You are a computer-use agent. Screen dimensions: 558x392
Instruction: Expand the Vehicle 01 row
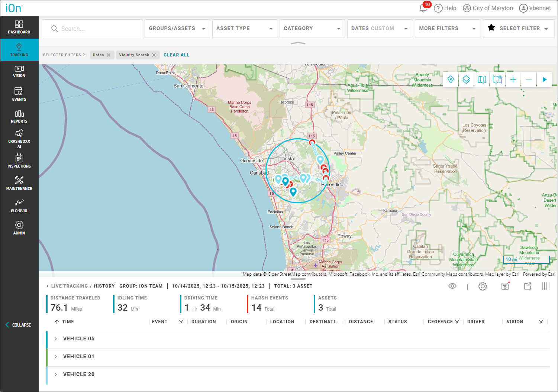coord(56,357)
